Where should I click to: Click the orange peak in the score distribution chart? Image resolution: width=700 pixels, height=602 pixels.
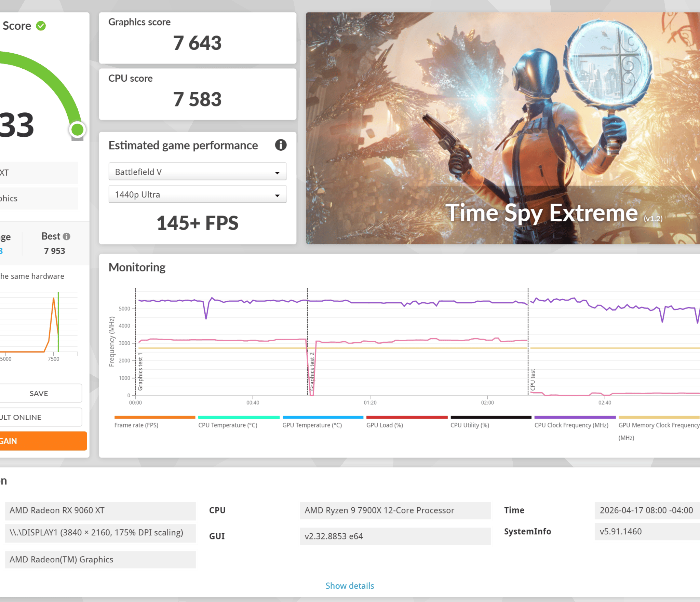tap(54, 299)
